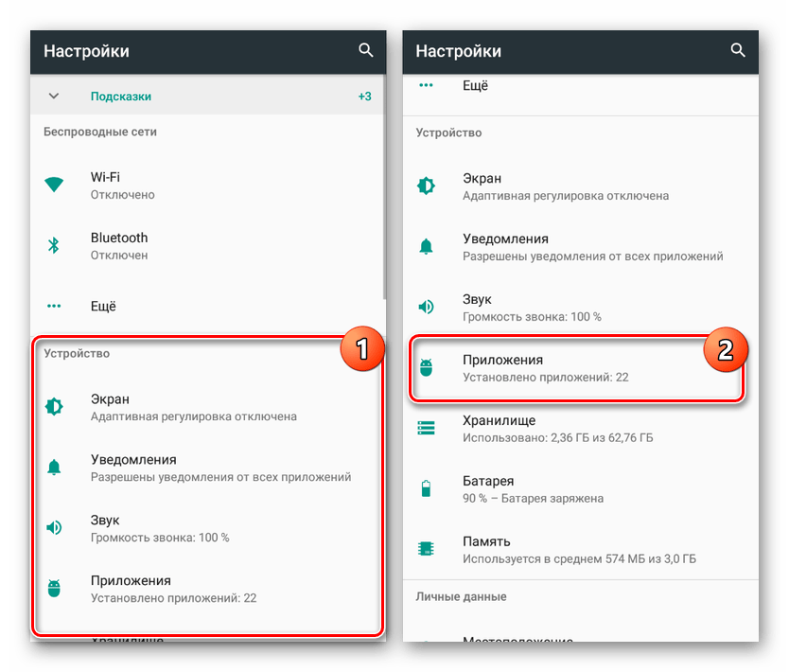Image resolution: width=789 pixels, height=672 pixels.
Task: Open the +3 suggestions counter
Action: (365, 97)
